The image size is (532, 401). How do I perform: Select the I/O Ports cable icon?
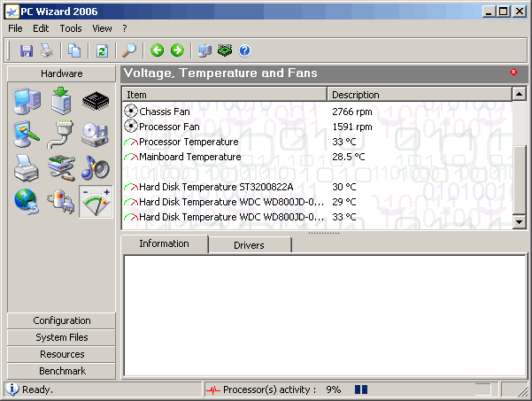[x=61, y=135]
